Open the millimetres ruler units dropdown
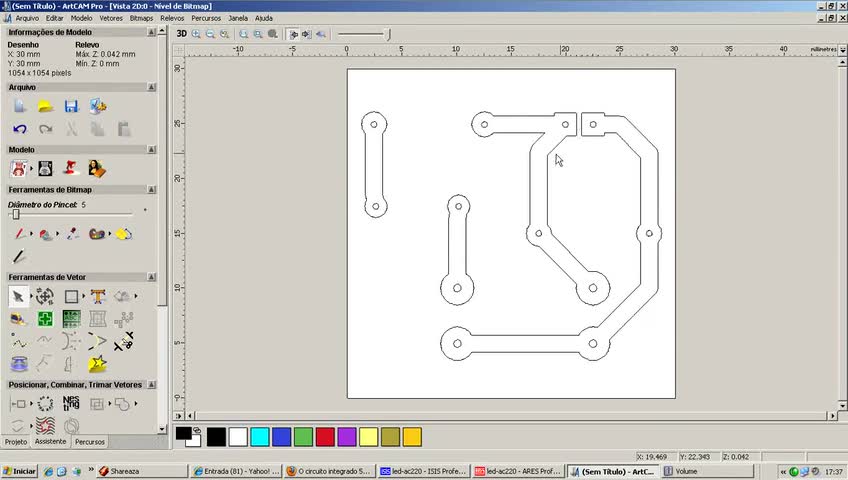Image resolution: width=848 pixels, height=480 pixels. [x=842, y=49]
